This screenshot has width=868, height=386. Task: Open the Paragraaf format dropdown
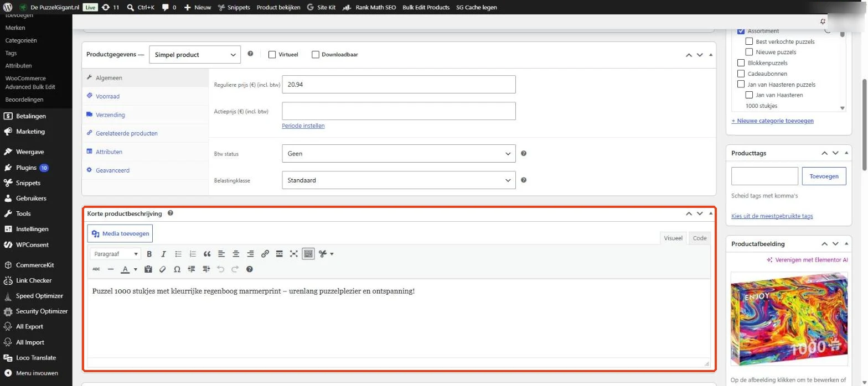[116, 254]
